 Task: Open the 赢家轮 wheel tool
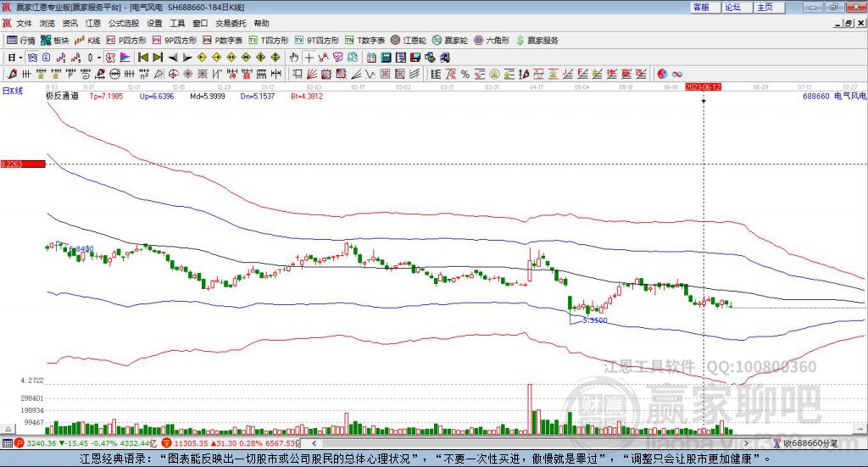pos(450,41)
